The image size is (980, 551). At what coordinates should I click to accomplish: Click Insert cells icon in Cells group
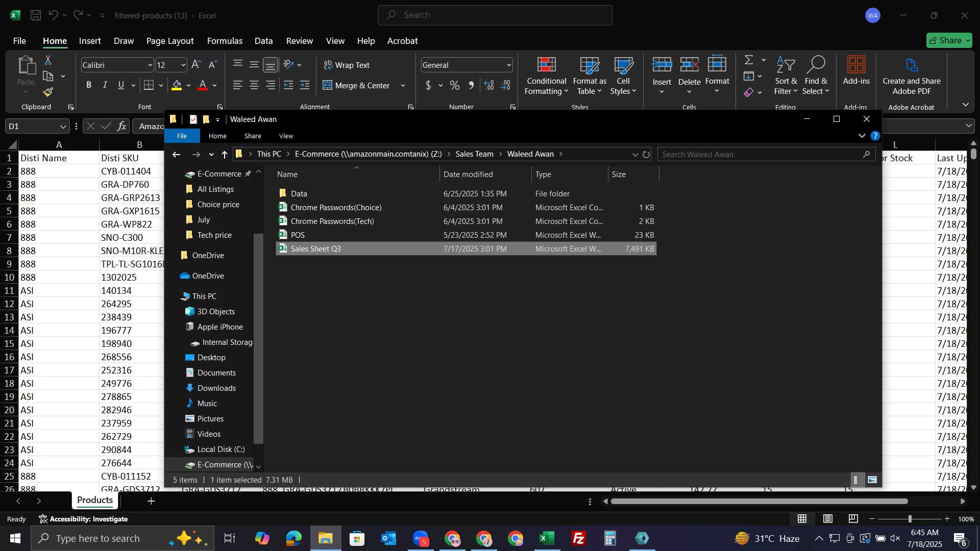pos(662,65)
